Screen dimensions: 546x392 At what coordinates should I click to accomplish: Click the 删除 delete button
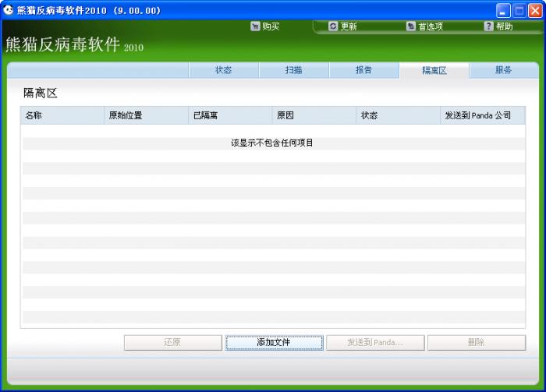(477, 343)
